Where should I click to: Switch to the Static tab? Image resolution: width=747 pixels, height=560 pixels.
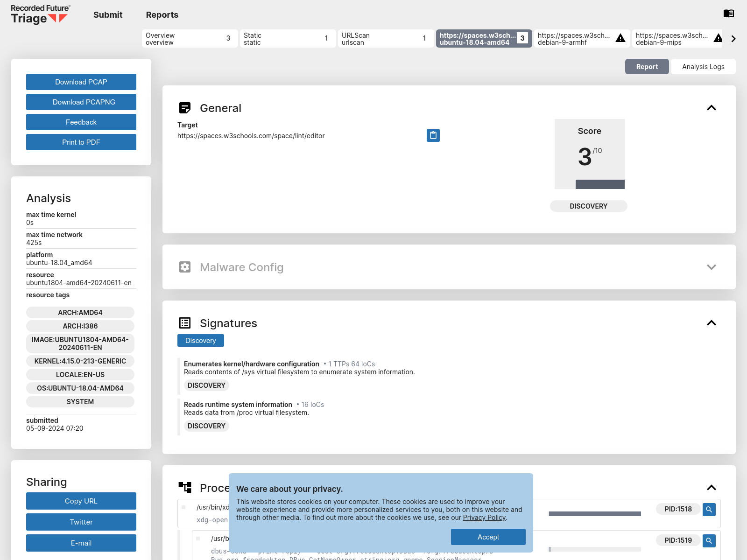coord(288,38)
